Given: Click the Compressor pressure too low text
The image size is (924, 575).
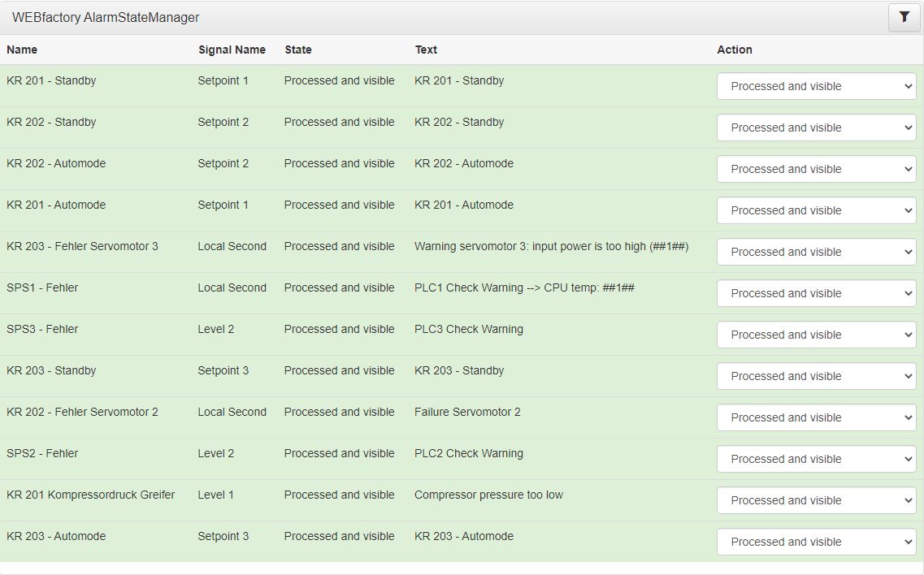Looking at the screenshot, I should (488, 495).
